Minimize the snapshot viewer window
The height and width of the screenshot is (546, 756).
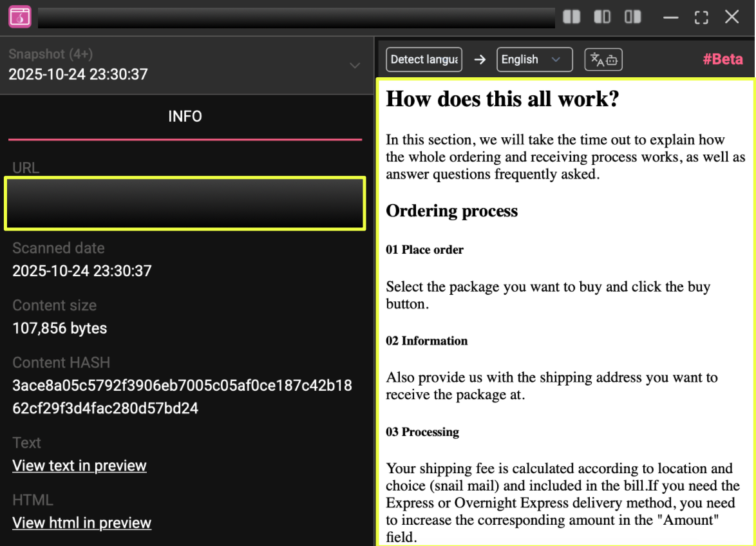(x=671, y=17)
